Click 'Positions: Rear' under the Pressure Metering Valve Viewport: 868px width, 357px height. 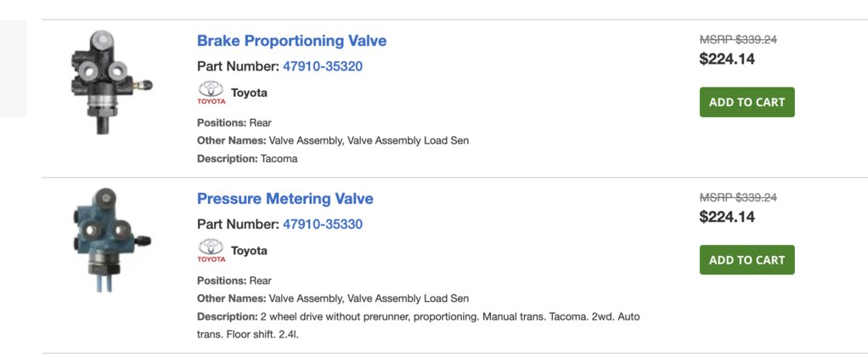click(x=234, y=280)
